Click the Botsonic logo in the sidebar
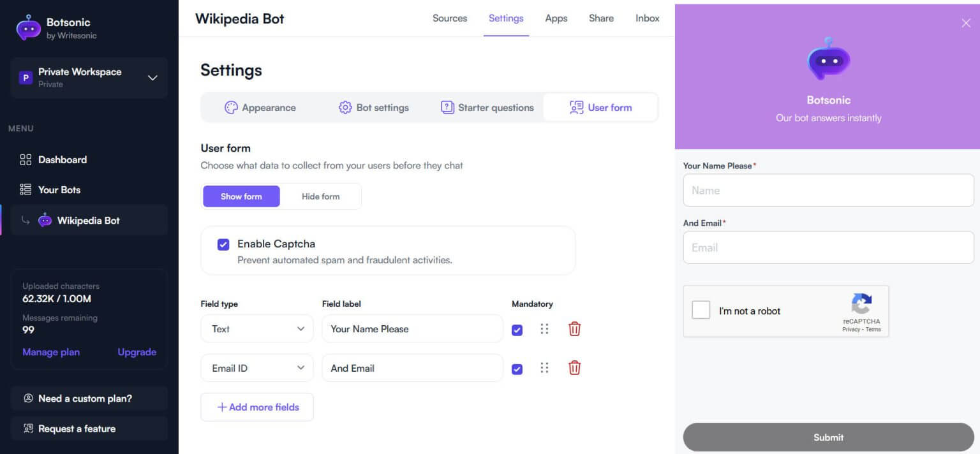This screenshot has height=454, width=980. [x=29, y=27]
